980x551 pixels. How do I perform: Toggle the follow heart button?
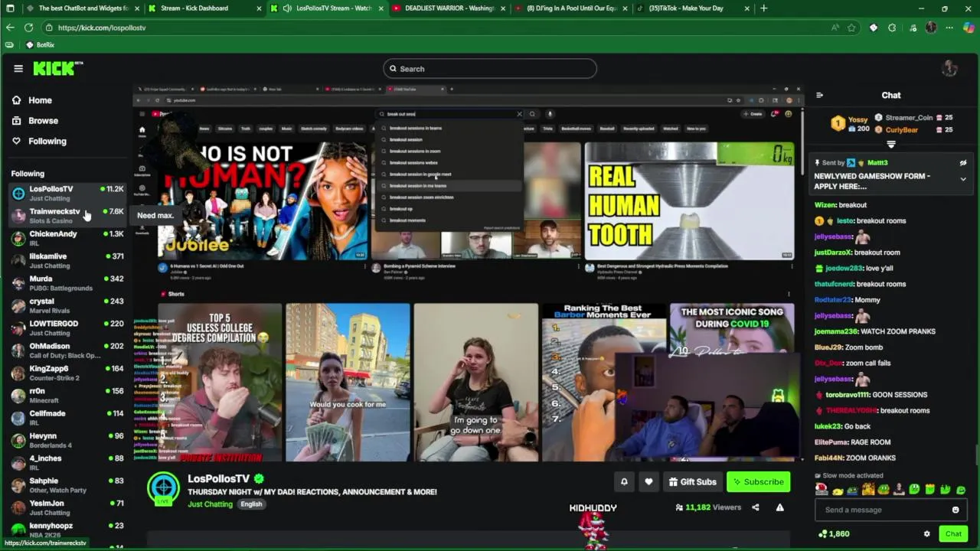pos(648,482)
